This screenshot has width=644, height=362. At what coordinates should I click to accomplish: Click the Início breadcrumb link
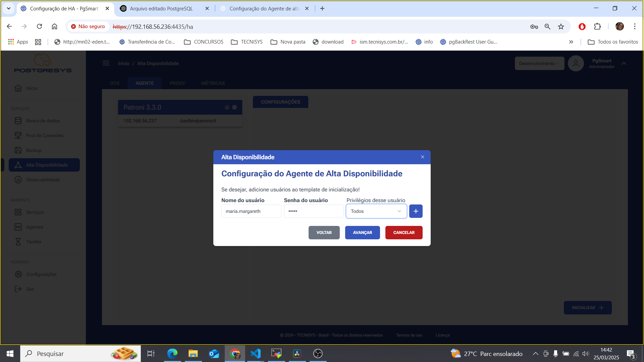tap(123, 63)
